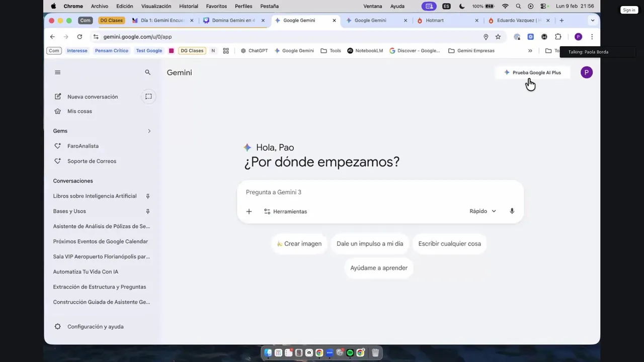Bookmark this page with the star icon
Image resolution: width=644 pixels, height=362 pixels.
point(498,37)
